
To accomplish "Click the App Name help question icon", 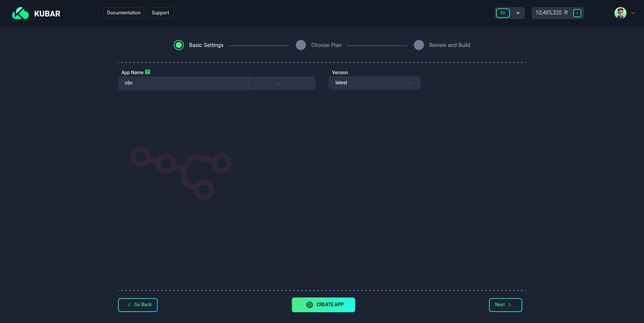I will [x=148, y=72].
